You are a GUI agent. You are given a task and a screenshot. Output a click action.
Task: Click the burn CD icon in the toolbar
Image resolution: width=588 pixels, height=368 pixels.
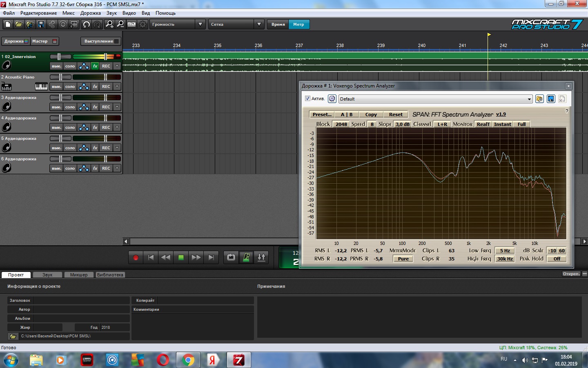coord(63,25)
